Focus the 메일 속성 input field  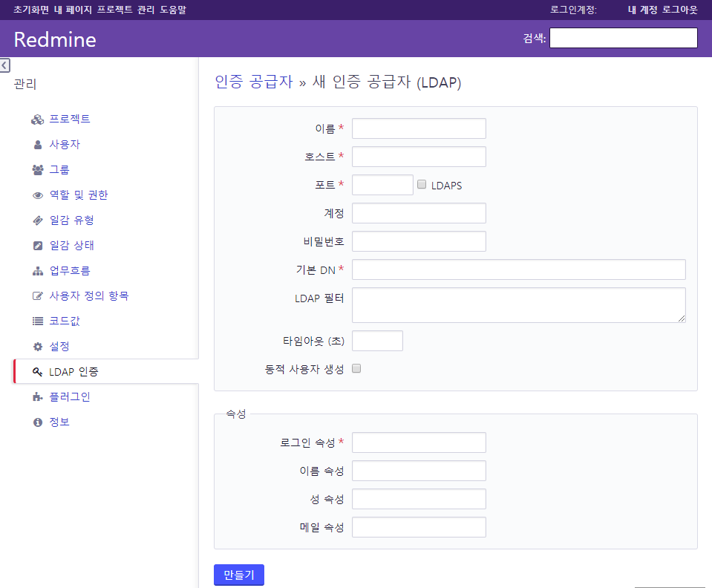point(419,527)
